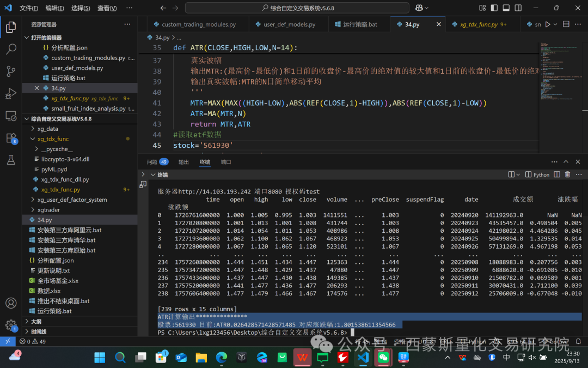The height and width of the screenshot is (368, 588).
Task: Go back with the navigation arrow
Action: (163, 8)
